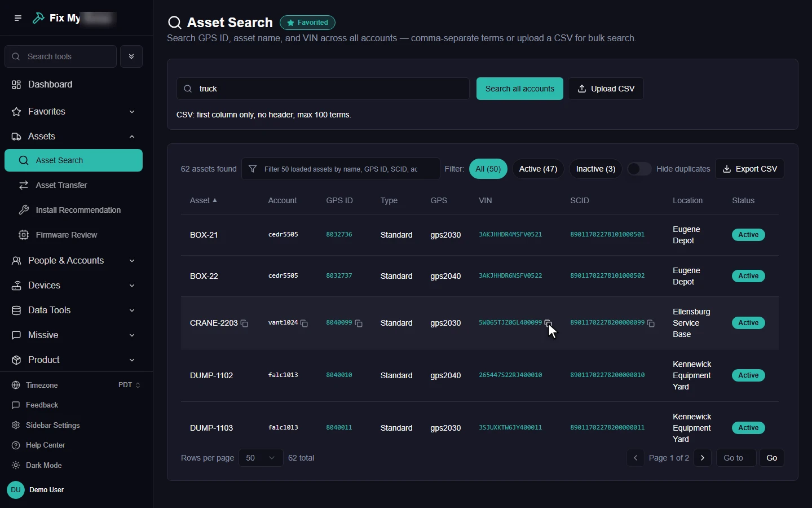Open Dashboard from the sidebar
This screenshot has width=812, height=508.
[x=73, y=85]
